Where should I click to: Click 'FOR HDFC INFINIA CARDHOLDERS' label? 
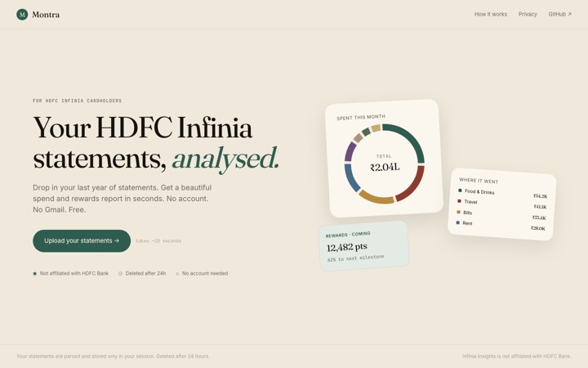pyautogui.click(x=78, y=101)
